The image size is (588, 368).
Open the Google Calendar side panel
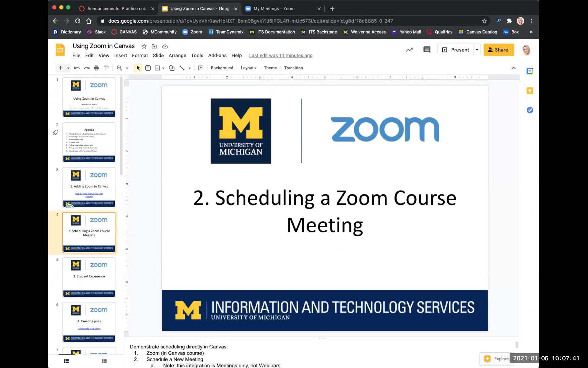pyautogui.click(x=530, y=71)
